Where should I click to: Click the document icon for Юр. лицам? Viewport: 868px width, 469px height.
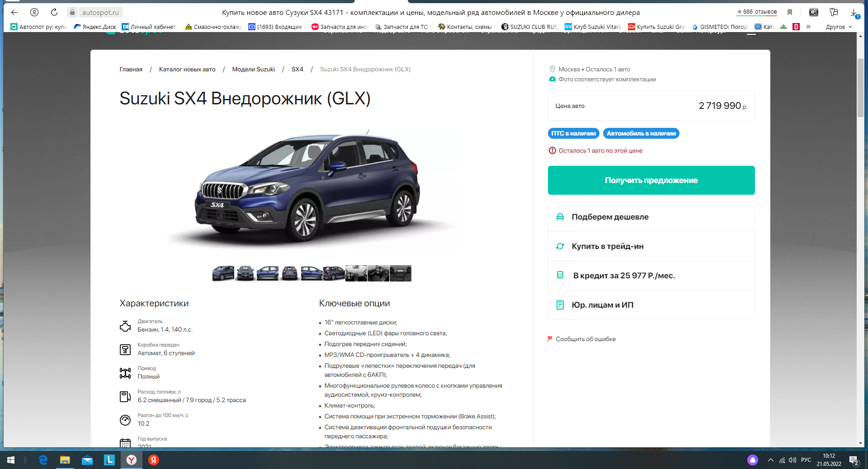click(560, 305)
